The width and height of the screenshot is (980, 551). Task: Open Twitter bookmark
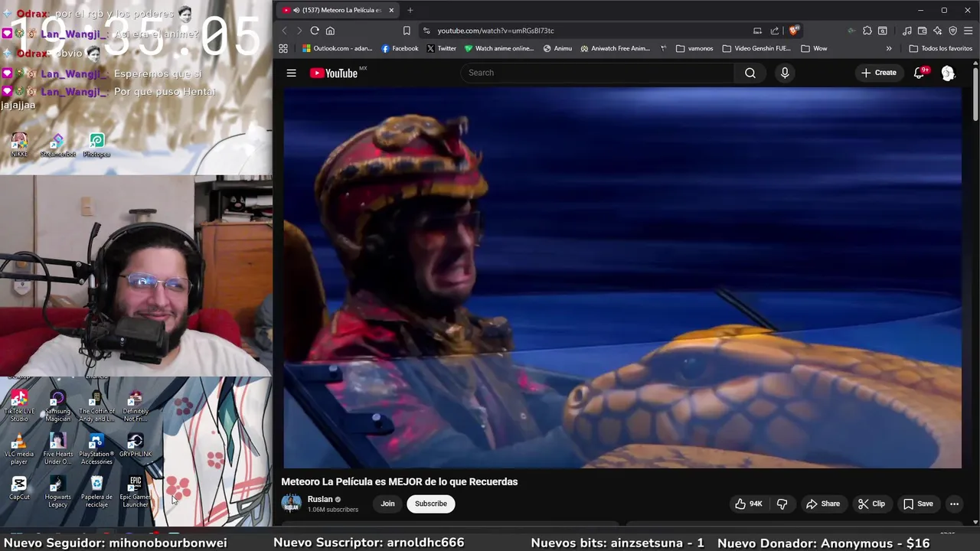442,48
